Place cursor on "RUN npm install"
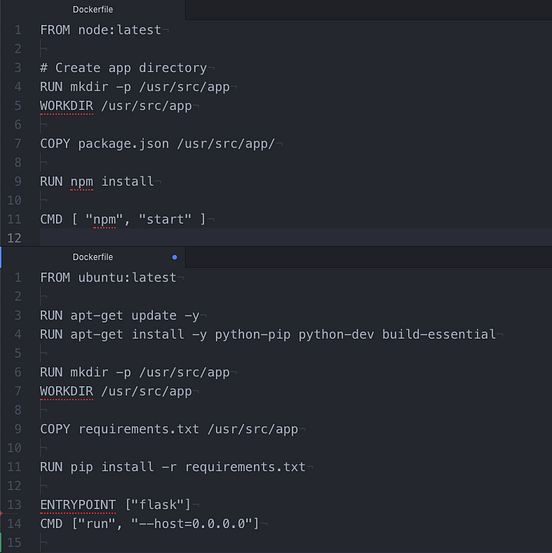This screenshot has height=553, width=552. pyautogui.click(x=97, y=182)
